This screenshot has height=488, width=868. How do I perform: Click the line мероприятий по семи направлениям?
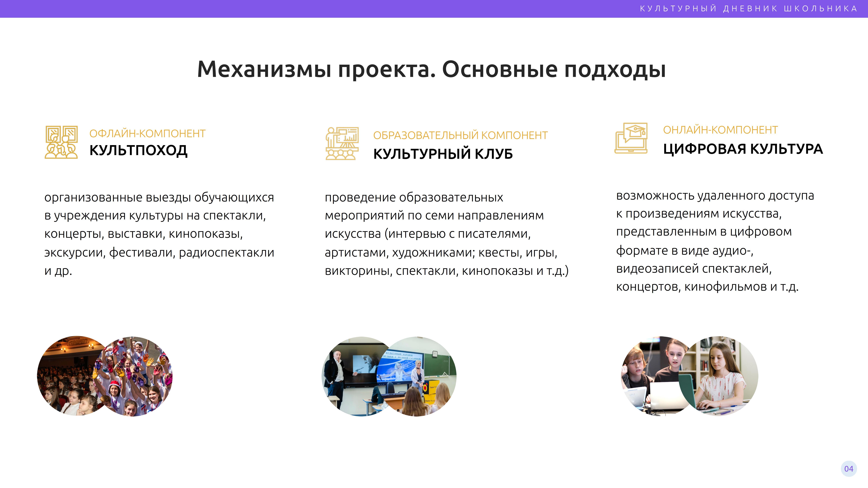click(434, 215)
